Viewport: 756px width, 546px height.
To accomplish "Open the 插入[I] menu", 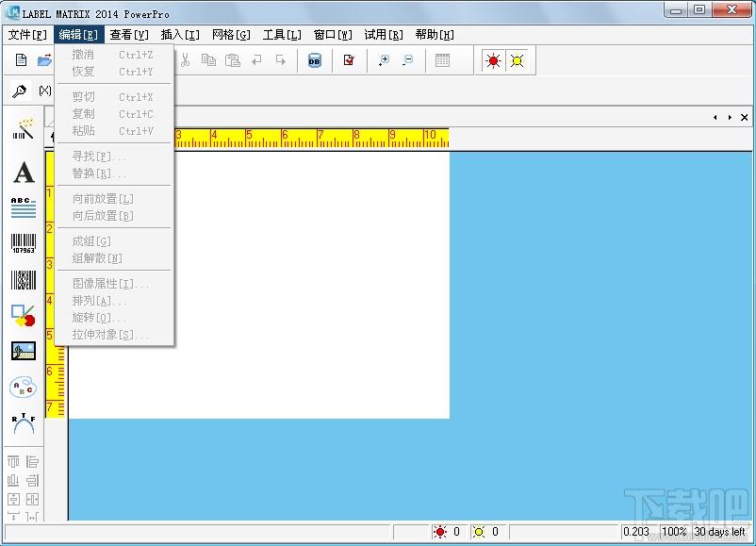I will 180,35.
